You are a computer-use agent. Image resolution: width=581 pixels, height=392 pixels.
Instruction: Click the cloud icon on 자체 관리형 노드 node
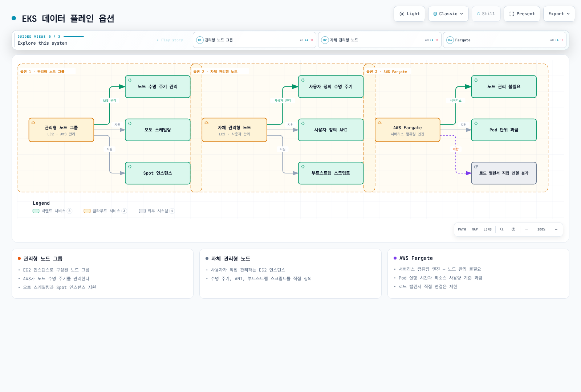pyautogui.click(x=207, y=123)
